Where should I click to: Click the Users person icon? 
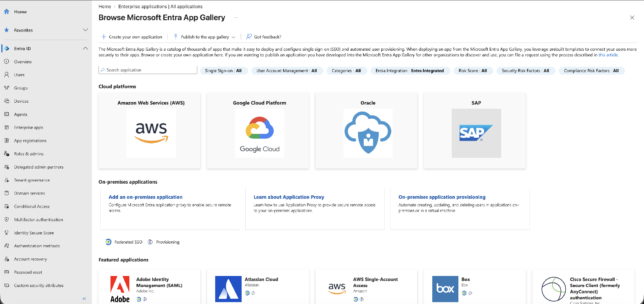coord(7,75)
